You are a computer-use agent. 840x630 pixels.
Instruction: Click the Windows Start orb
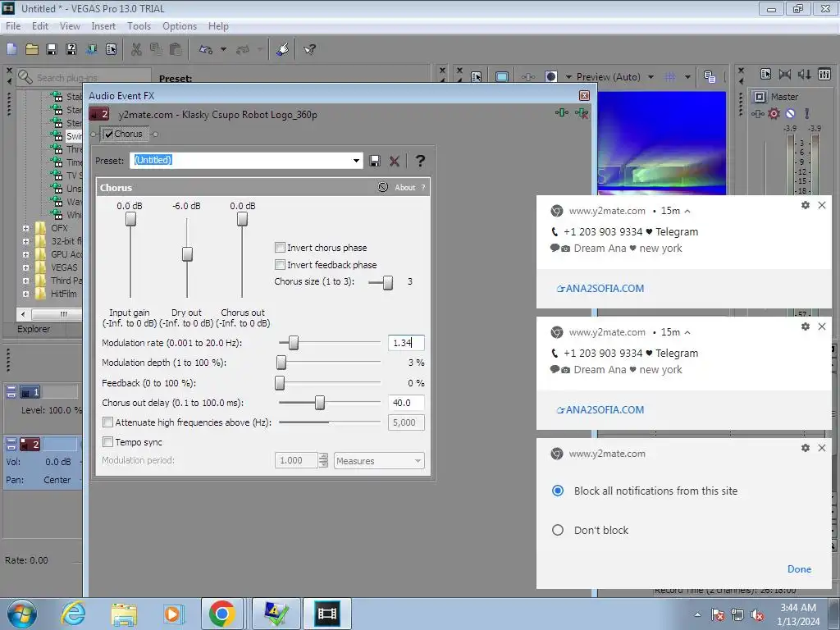coord(21,614)
